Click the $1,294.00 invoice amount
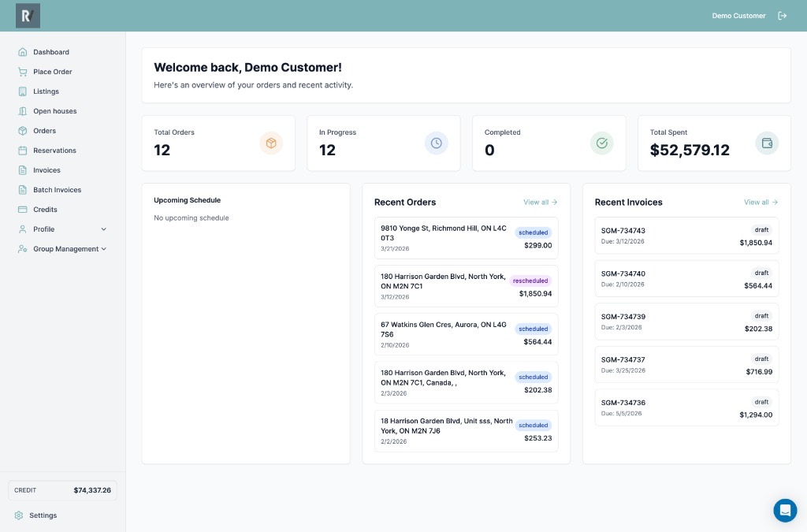 click(756, 415)
